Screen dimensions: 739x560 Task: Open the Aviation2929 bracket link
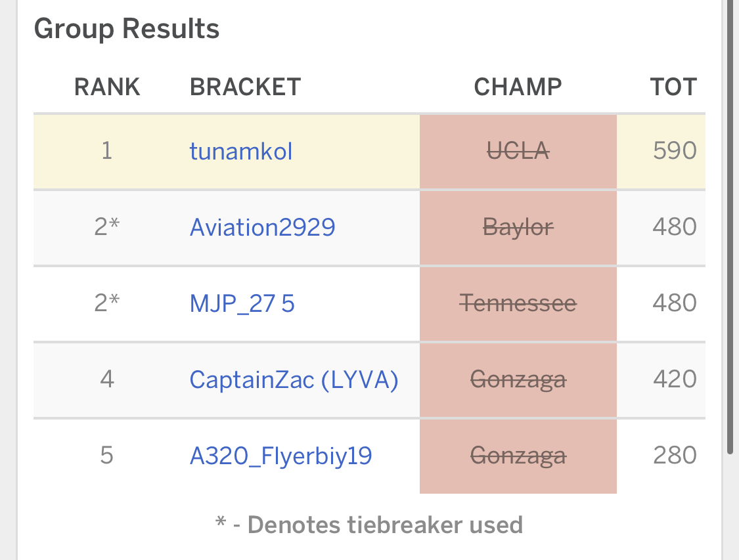click(262, 228)
